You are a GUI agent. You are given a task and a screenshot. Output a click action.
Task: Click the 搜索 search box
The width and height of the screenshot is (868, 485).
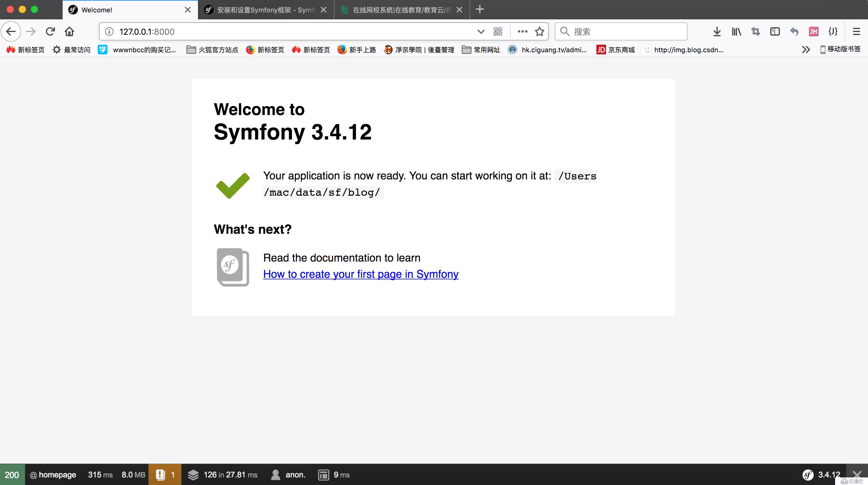[621, 31]
